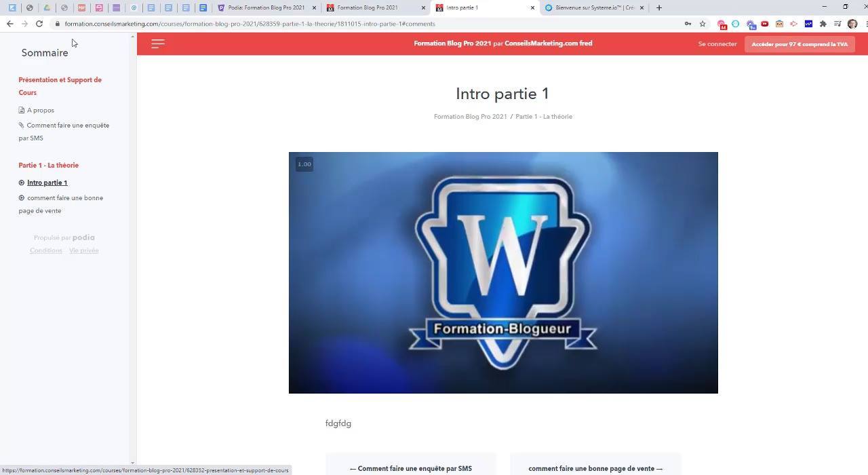Bookmark this page with the star icon
The width and height of the screenshot is (868, 475).
click(703, 24)
